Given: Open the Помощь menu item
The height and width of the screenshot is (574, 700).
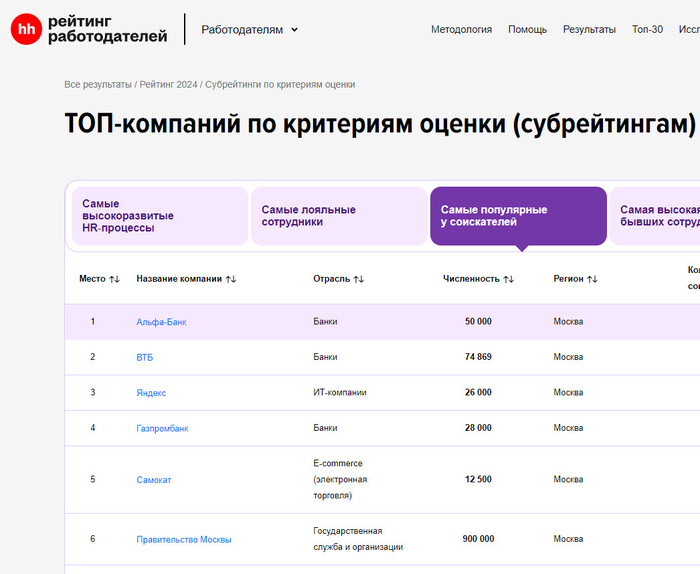Looking at the screenshot, I should (527, 29).
